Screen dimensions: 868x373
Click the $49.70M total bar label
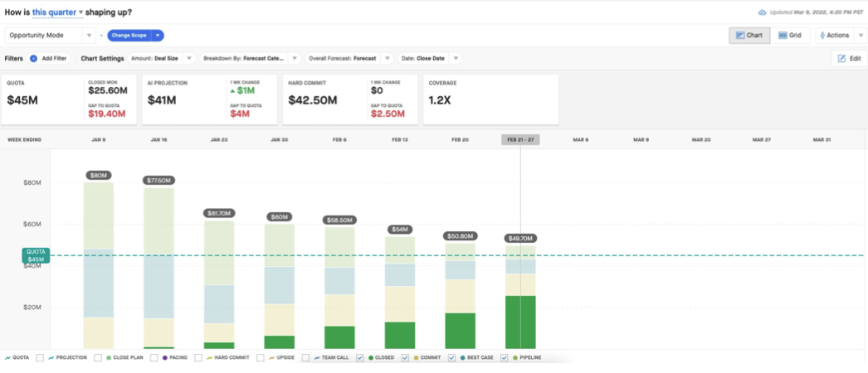tap(520, 238)
